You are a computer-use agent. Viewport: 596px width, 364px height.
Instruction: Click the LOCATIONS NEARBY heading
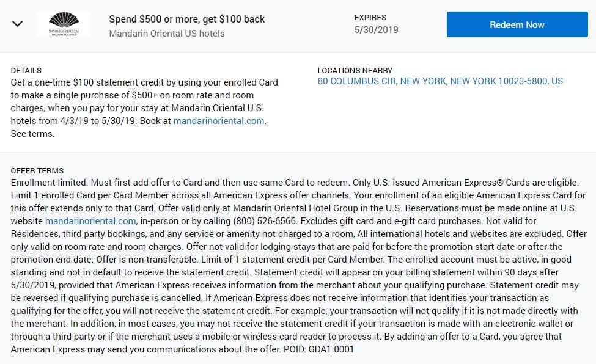tap(355, 71)
